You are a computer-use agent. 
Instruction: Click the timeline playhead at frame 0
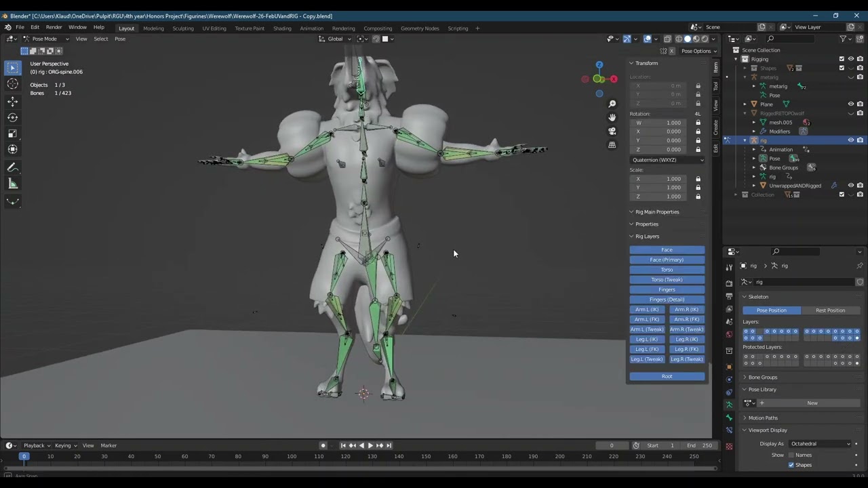[x=24, y=456]
